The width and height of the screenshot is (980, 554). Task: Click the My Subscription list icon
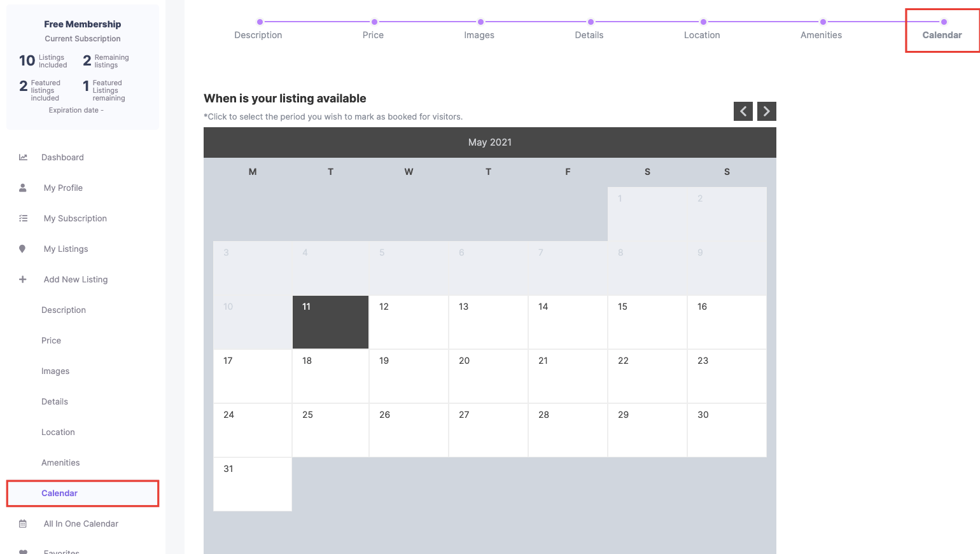pos(23,218)
